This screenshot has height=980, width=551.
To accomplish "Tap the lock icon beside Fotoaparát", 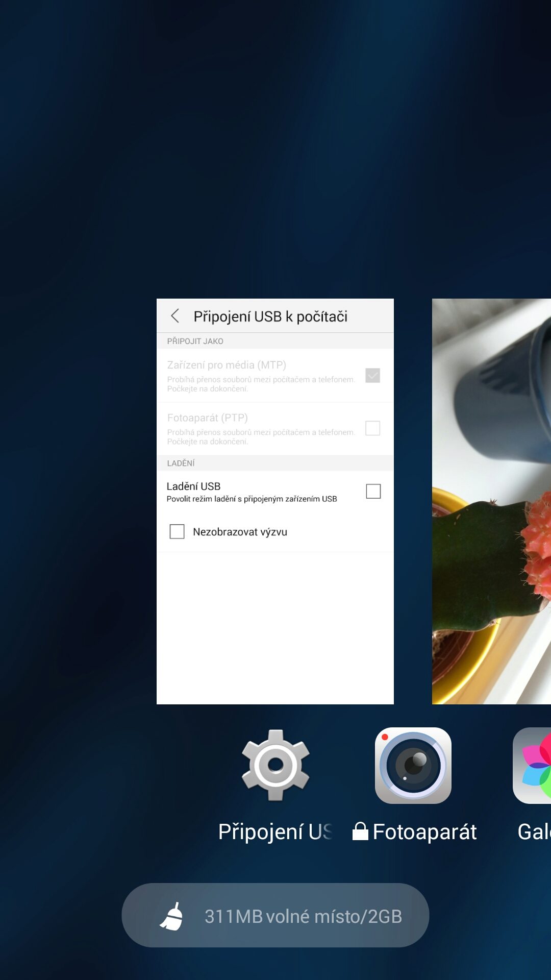I will [360, 831].
